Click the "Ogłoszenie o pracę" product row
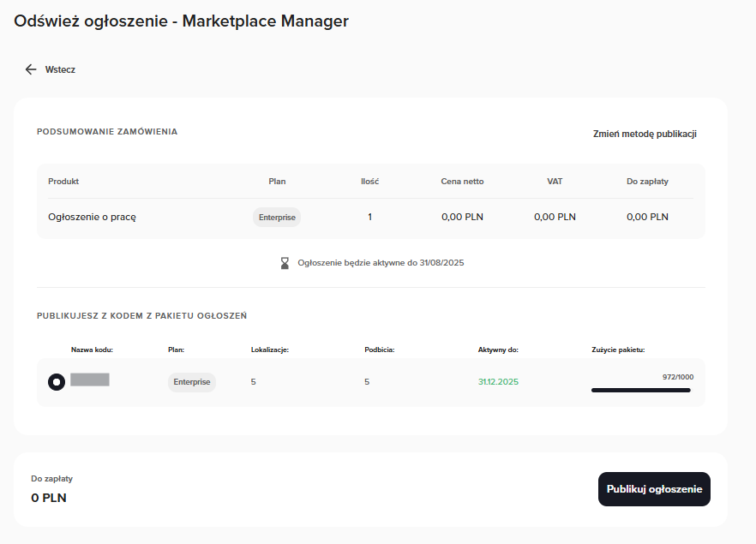Screen dimensions: 756x544 tap(92, 217)
